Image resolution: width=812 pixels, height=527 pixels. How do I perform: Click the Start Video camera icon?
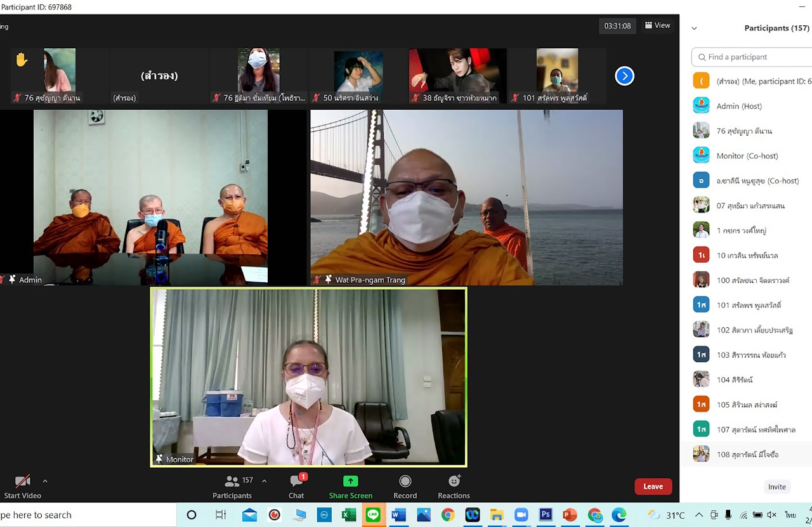tap(23, 481)
